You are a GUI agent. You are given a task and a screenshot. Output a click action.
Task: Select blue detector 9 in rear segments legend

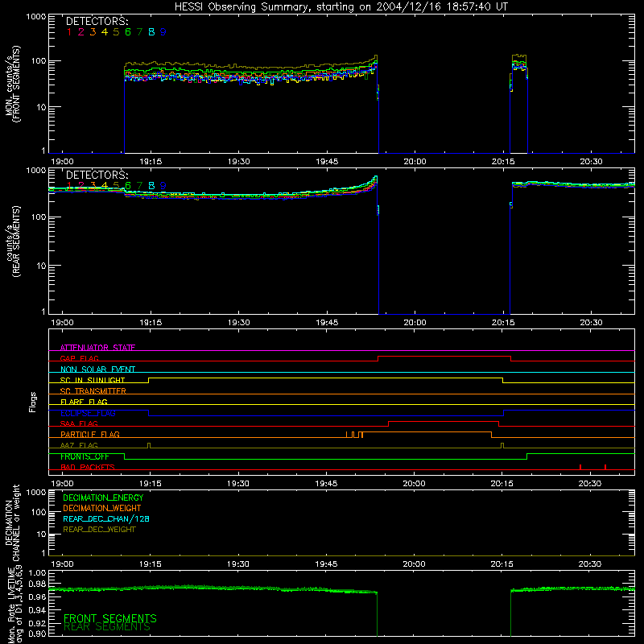(163, 186)
